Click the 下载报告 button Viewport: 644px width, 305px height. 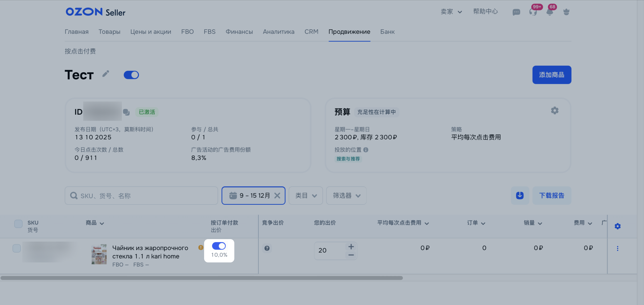coord(552,196)
